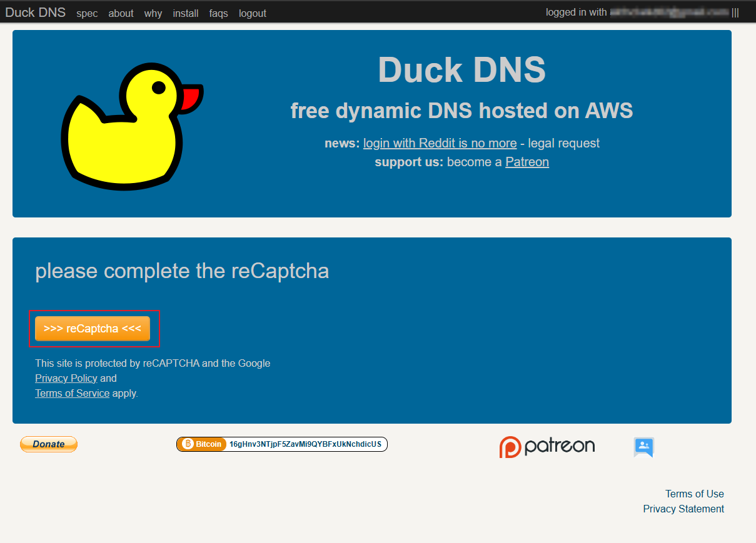
Task: Click the Bitcoin address badge
Action: [282, 444]
